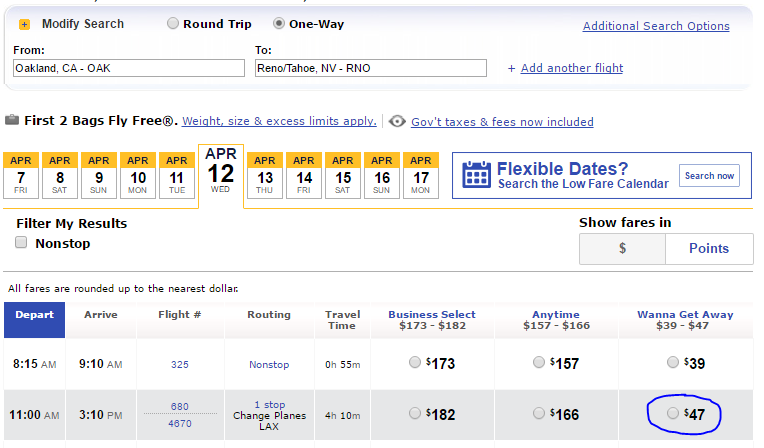Image resolution: width=764 pixels, height=448 pixels.
Task: Select the One-Way radio button
Action: coord(279,23)
